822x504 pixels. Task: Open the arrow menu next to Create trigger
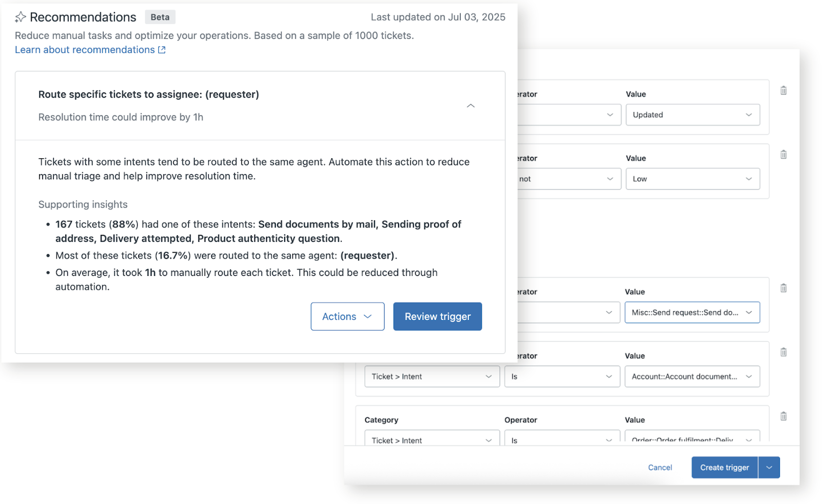pos(769,468)
